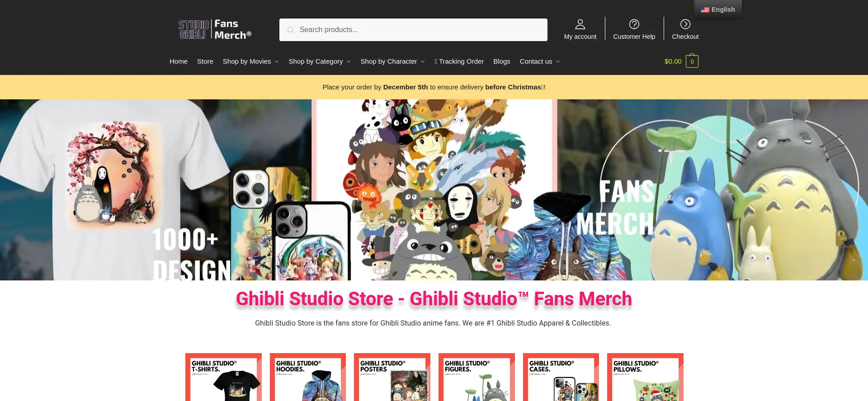Go to the Home menu item
The width and height of the screenshot is (868, 401).
tap(179, 61)
